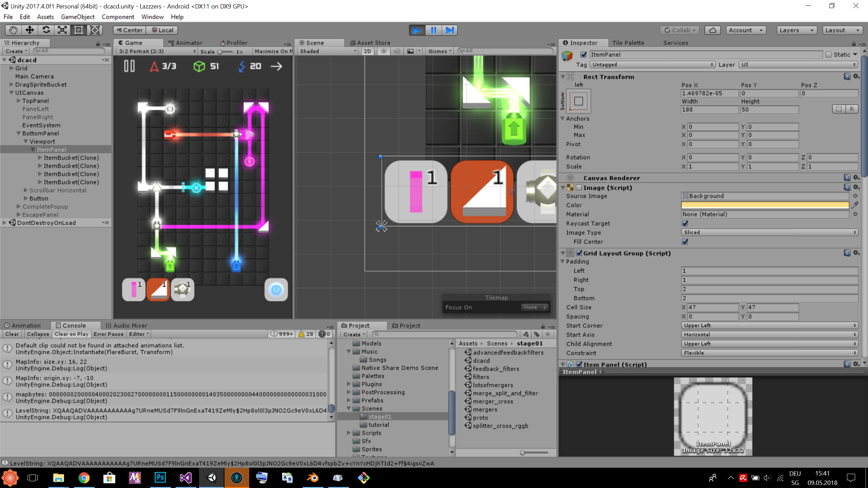The height and width of the screenshot is (488, 868).
Task: Click the Step frame button
Action: (450, 30)
